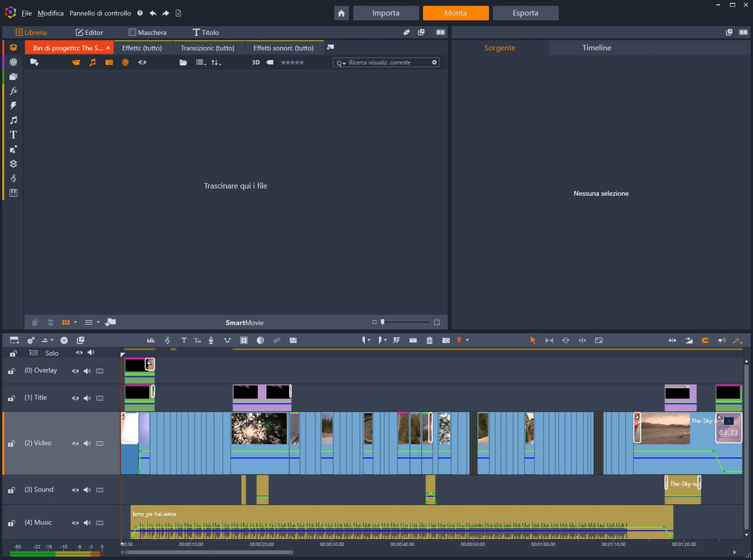Click the create title T icon in timeline toolbar
The image size is (753, 560).
coord(184,340)
